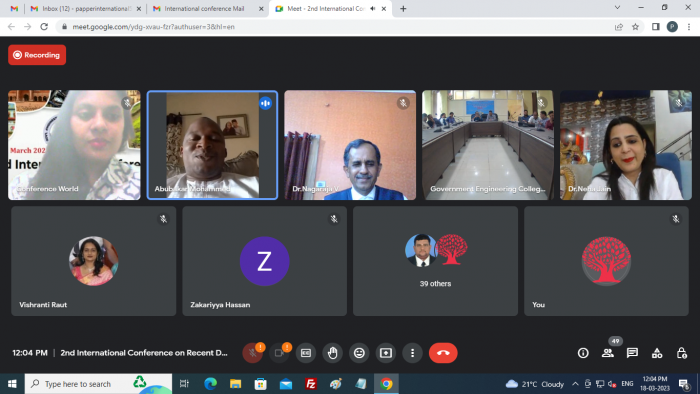Open the Activities shapes icon
This screenshot has width=700, height=394.
pyautogui.click(x=657, y=353)
